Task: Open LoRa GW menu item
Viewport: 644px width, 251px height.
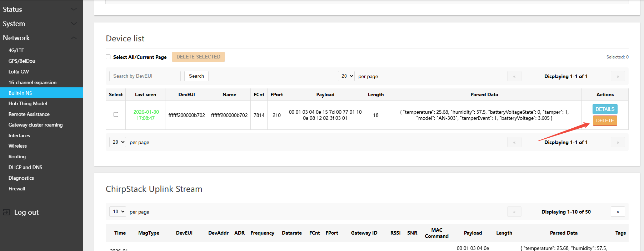Action: [19, 72]
